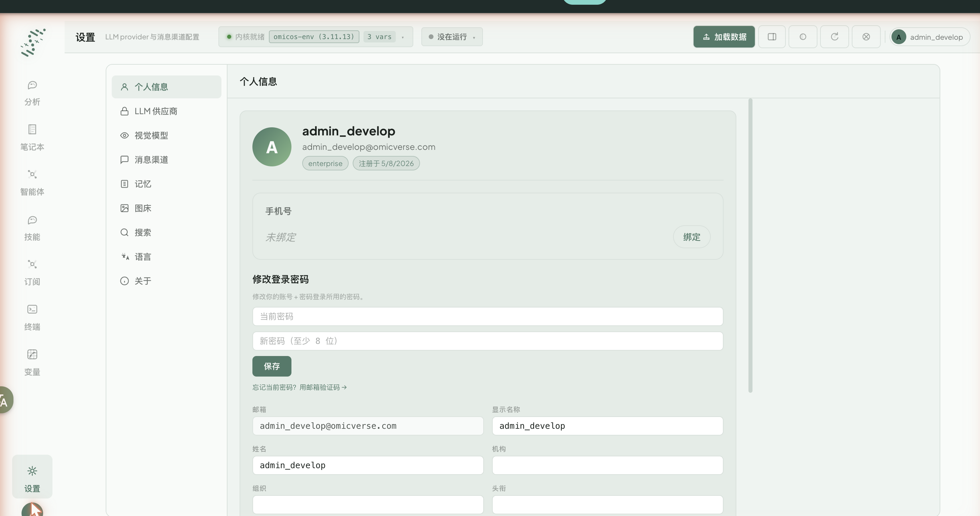Click the 显示名称 input field

coord(607,426)
